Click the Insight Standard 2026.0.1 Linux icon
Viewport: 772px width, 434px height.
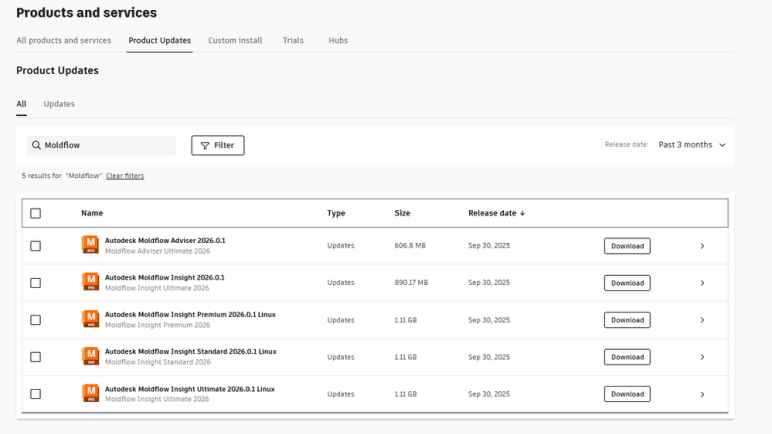coord(90,356)
